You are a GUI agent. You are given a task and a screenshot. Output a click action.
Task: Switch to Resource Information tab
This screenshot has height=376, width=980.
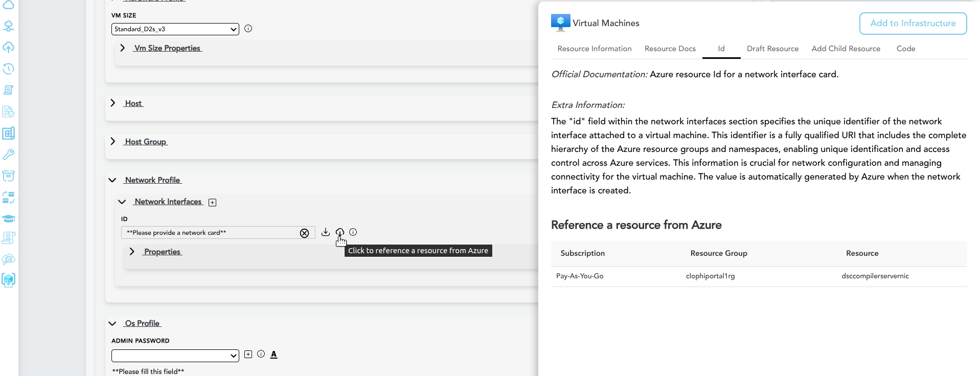(595, 49)
